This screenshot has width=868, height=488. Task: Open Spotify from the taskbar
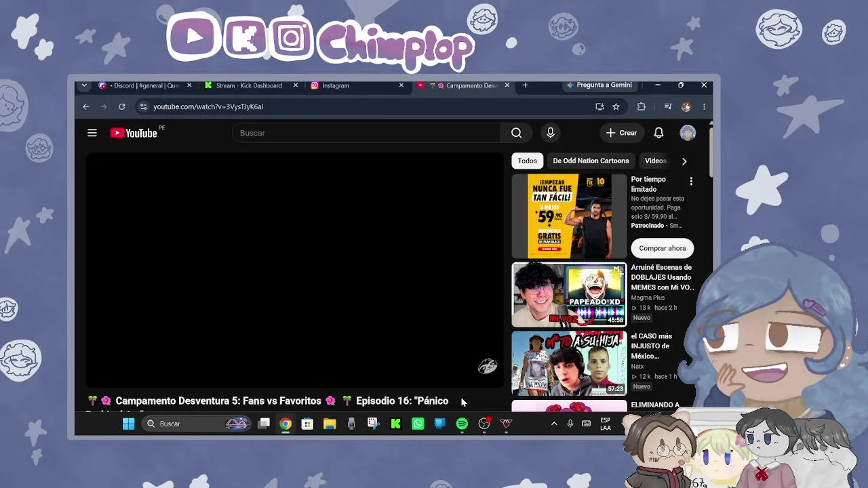point(462,424)
